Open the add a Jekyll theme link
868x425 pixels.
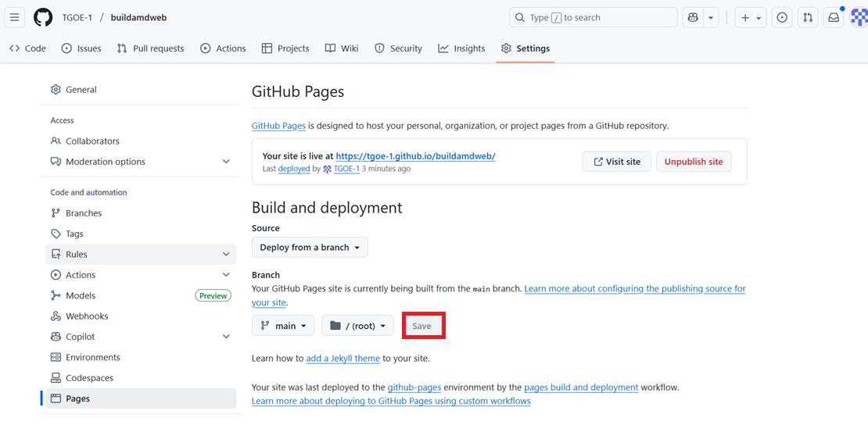(343, 359)
